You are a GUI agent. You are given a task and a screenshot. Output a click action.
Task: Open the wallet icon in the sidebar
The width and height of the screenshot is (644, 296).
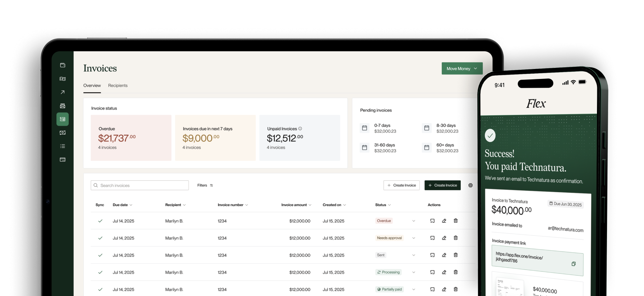[x=62, y=65]
